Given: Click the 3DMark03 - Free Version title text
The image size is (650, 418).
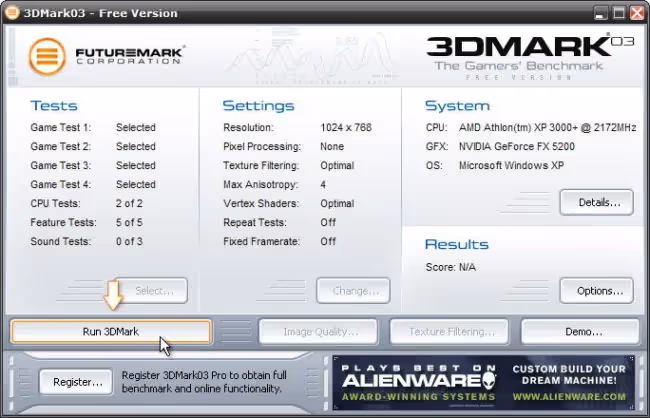Looking at the screenshot, I should click(101, 13).
